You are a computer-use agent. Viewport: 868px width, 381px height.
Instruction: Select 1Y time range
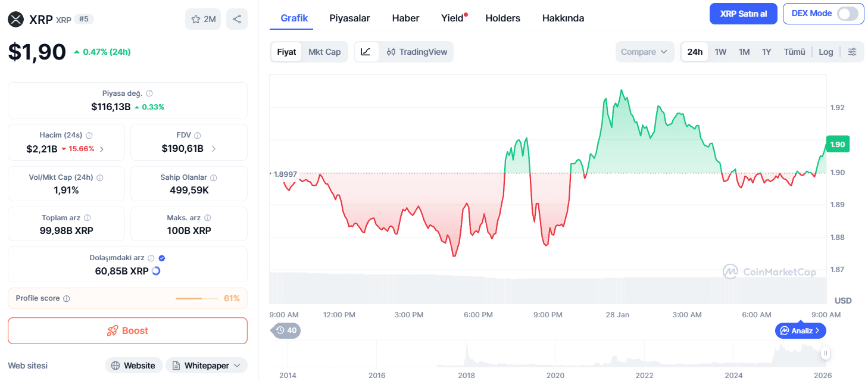pos(766,52)
